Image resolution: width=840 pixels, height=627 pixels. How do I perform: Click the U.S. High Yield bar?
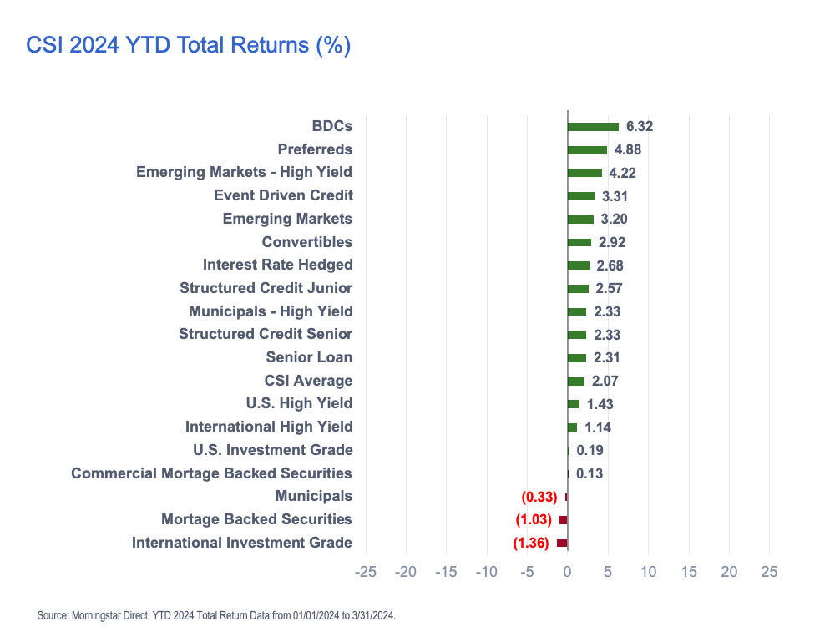pyautogui.click(x=573, y=404)
